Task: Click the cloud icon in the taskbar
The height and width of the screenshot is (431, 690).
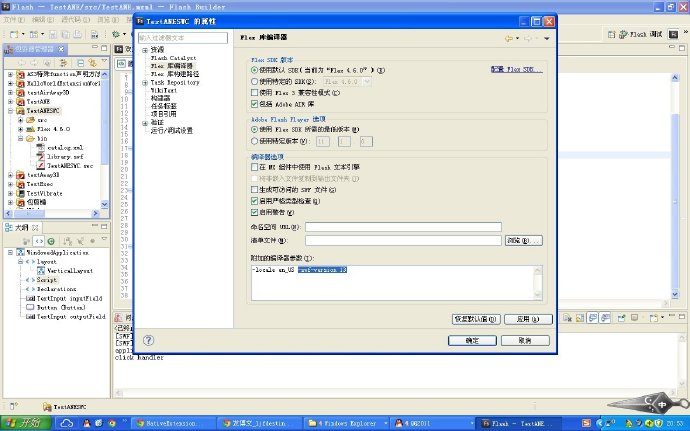Action: [x=67, y=423]
